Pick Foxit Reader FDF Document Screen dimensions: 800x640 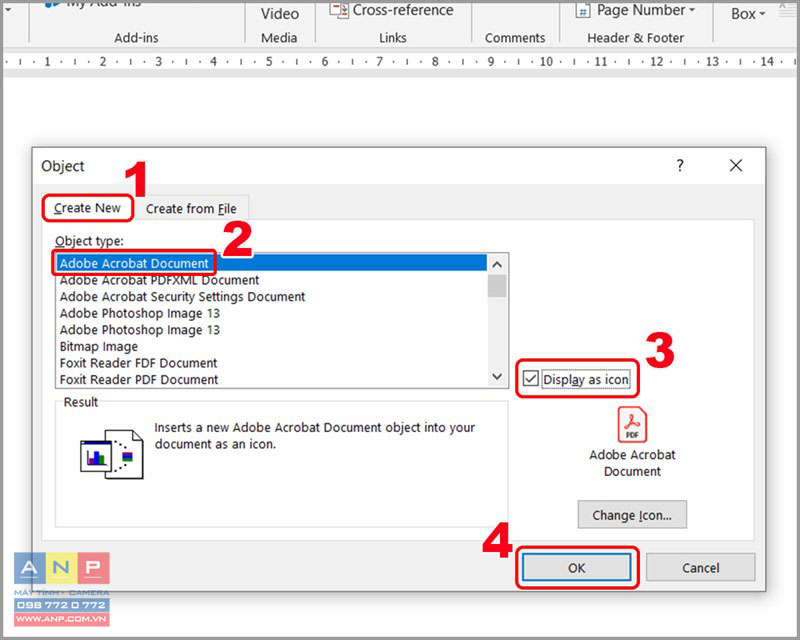(x=271, y=363)
